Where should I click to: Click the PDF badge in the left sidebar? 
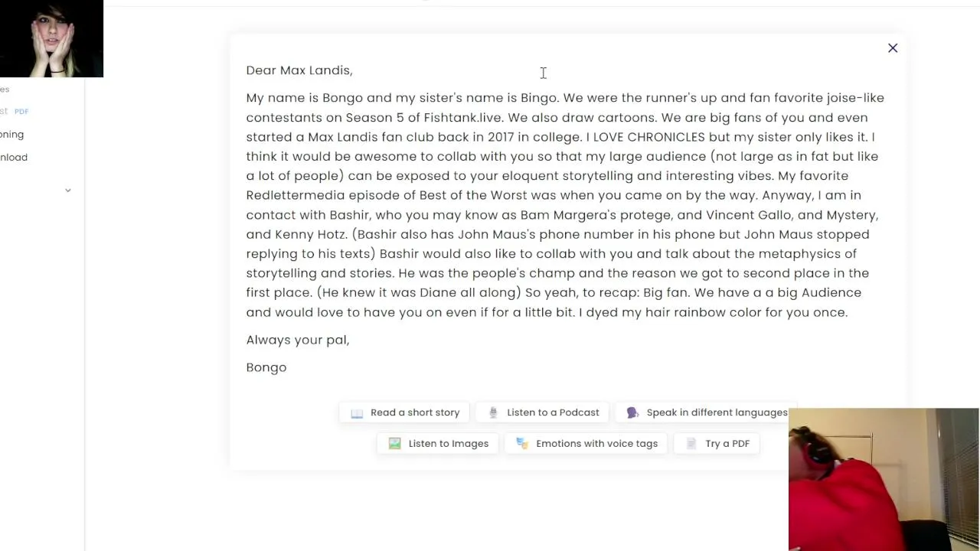point(21,112)
